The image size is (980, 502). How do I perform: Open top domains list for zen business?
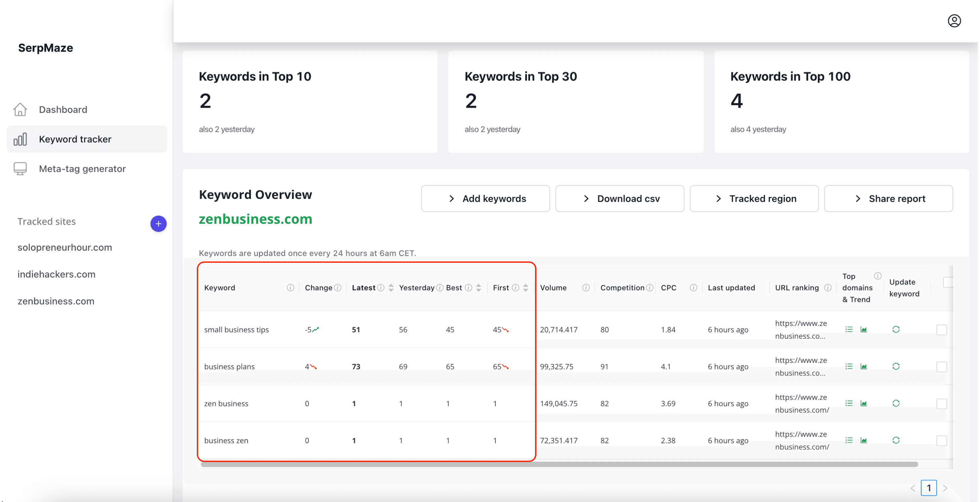pyautogui.click(x=849, y=403)
